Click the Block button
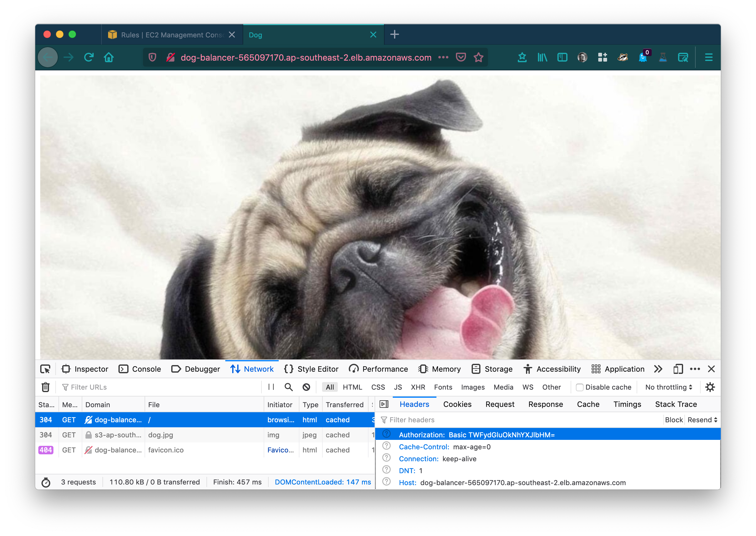The width and height of the screenshot is (756, 536). (673, 420)
